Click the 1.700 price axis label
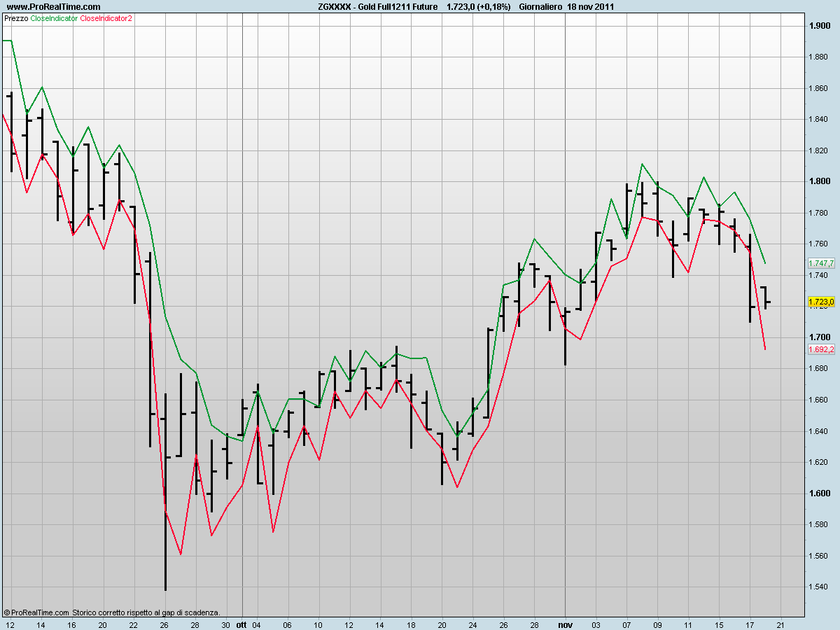The width and height of the screenshot is (840, 630). tap(820, 337)
